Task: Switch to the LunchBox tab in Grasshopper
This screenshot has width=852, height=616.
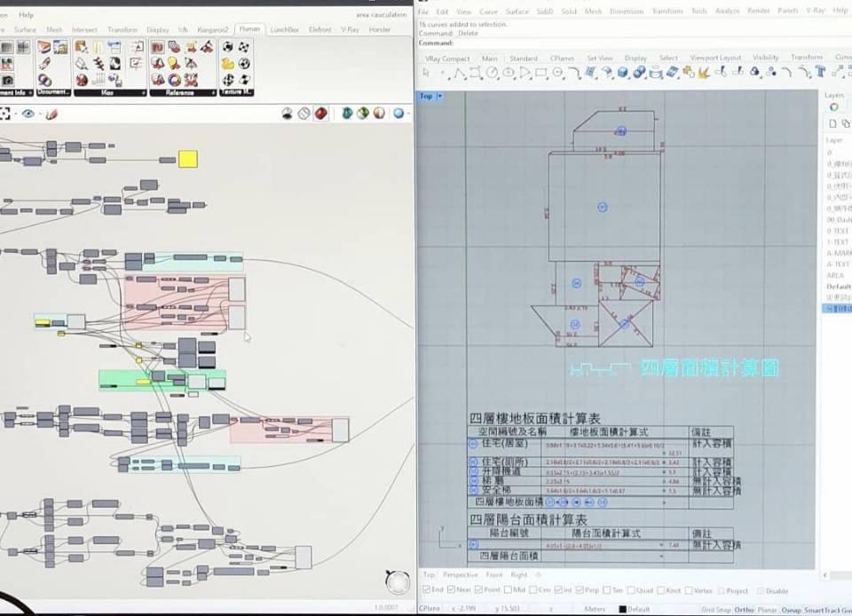Action: pyautogui.click(x=284, y=29)
